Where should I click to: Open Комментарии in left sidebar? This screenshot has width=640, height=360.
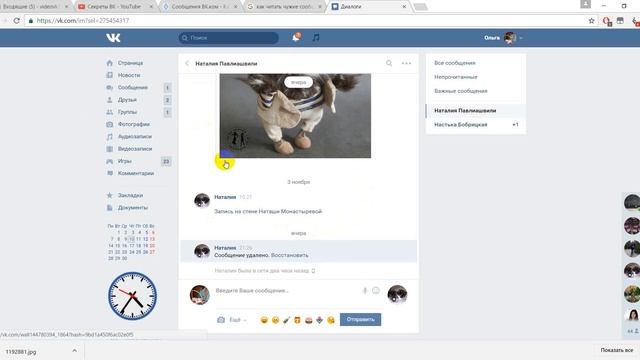[136, 173]
